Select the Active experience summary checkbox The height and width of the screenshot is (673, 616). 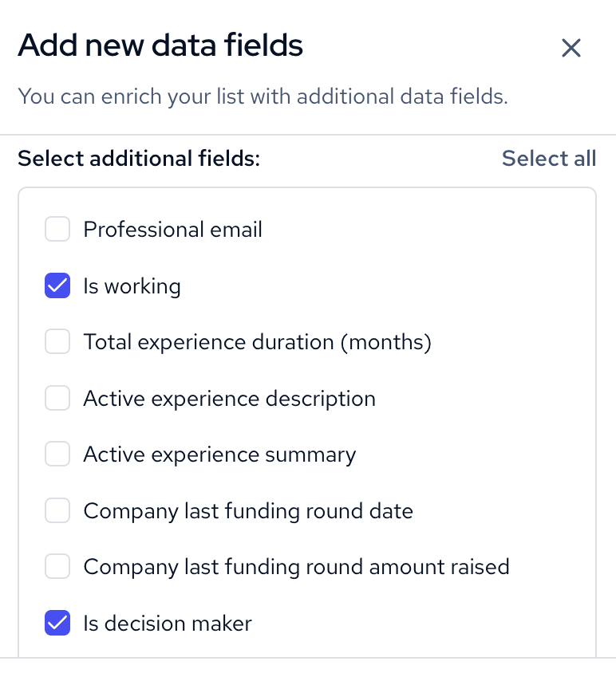[57, 454]
